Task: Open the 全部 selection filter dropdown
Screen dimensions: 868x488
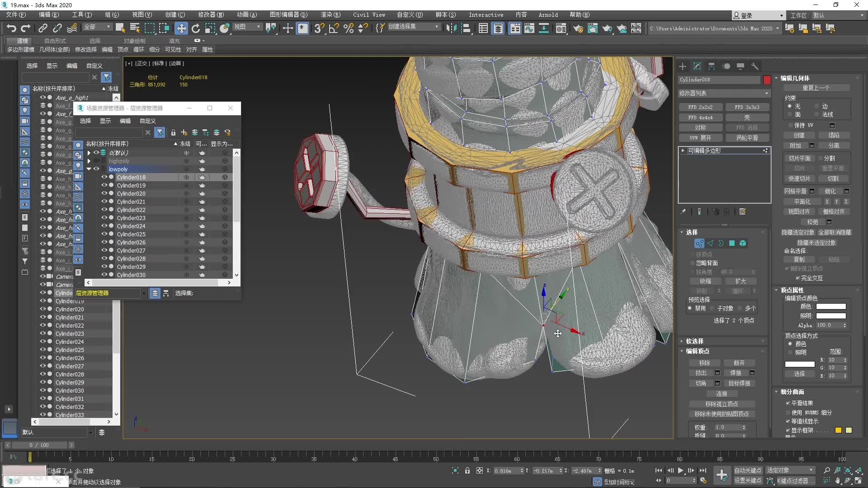Action: (97, 27)
